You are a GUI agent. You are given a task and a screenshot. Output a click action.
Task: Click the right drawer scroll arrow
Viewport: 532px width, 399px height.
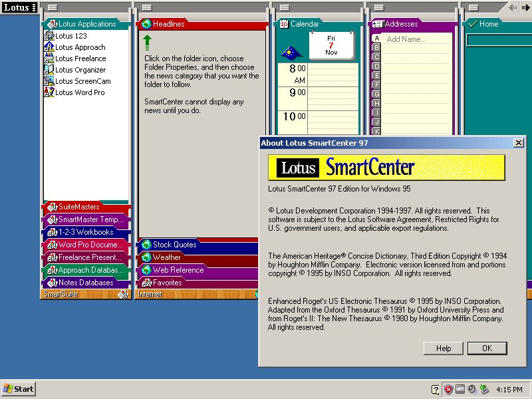tap(525, 7)
